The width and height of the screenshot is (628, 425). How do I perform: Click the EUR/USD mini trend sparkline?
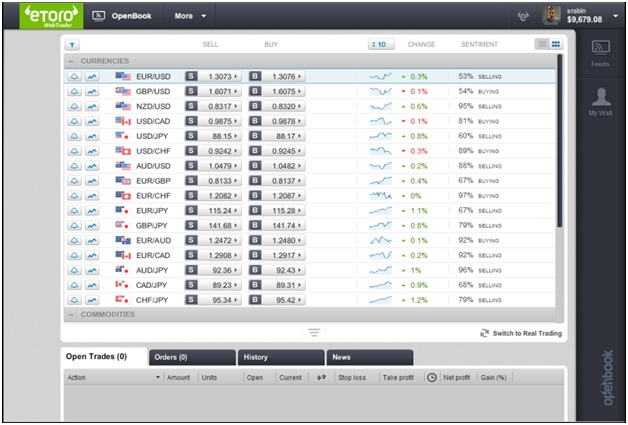(380, 77)
